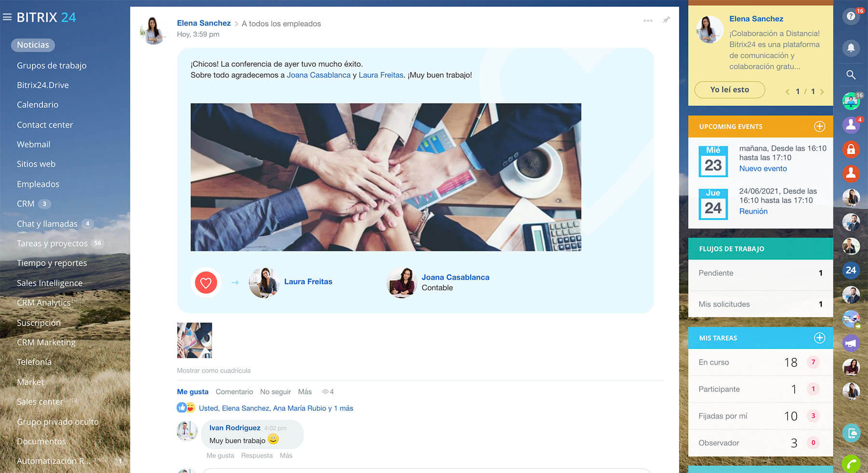
Task: Go to next announcement with right chevron
Action: pos(822,92)
